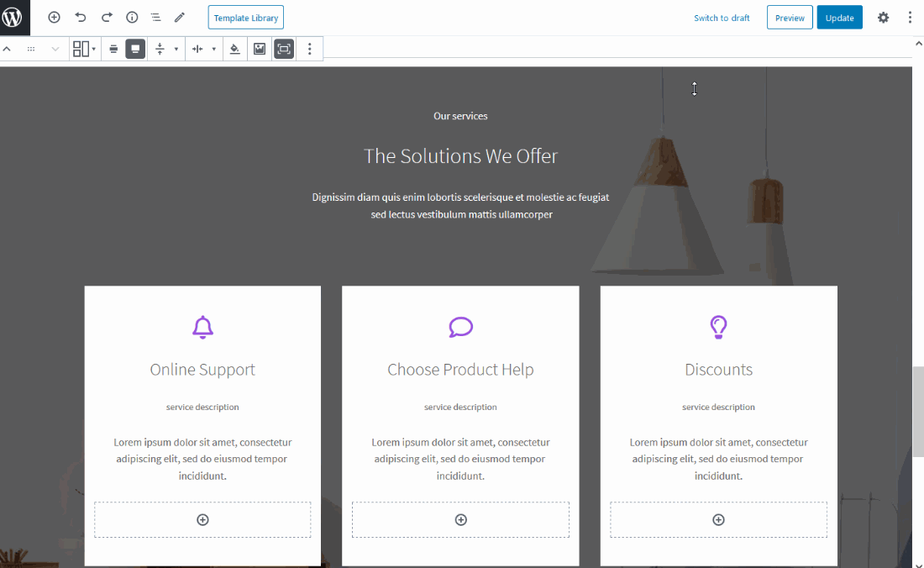Select 'The Solutions We Offer' heading

pos(460,156)
